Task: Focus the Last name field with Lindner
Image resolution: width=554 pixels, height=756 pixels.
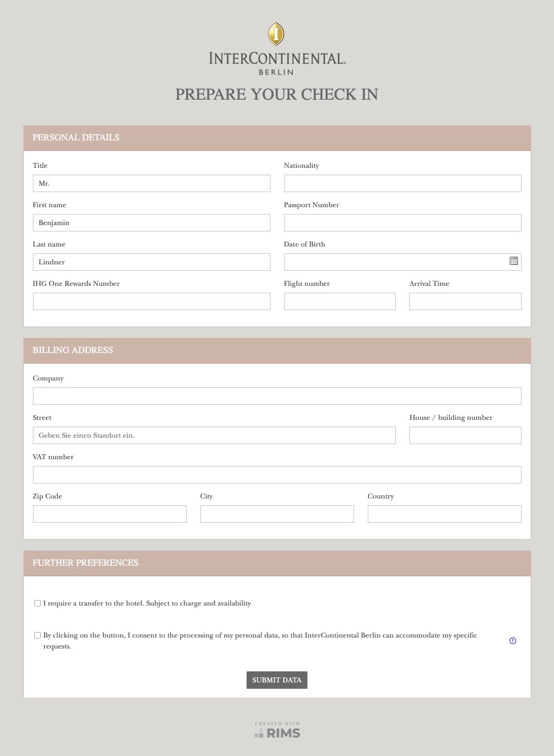Action: (151, 262)
